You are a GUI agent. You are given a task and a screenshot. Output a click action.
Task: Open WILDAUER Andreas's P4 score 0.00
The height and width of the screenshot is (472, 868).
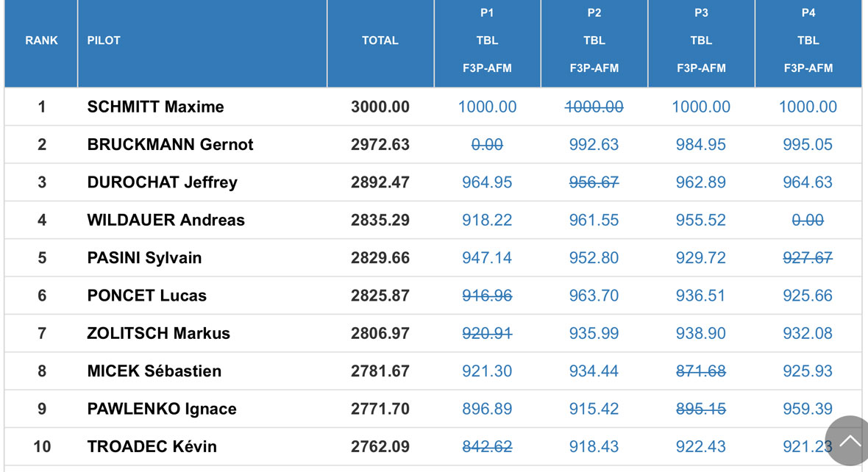coord(808,220)
